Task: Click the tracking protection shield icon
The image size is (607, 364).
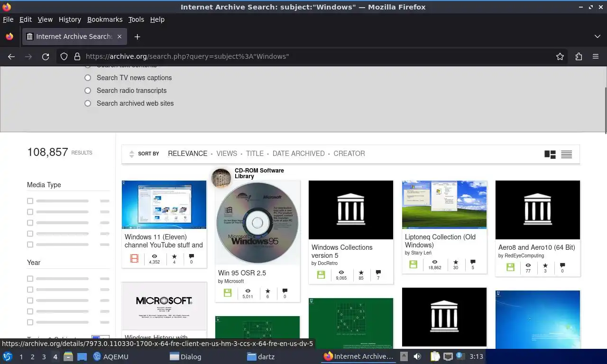Action: (x=64, y=56)
